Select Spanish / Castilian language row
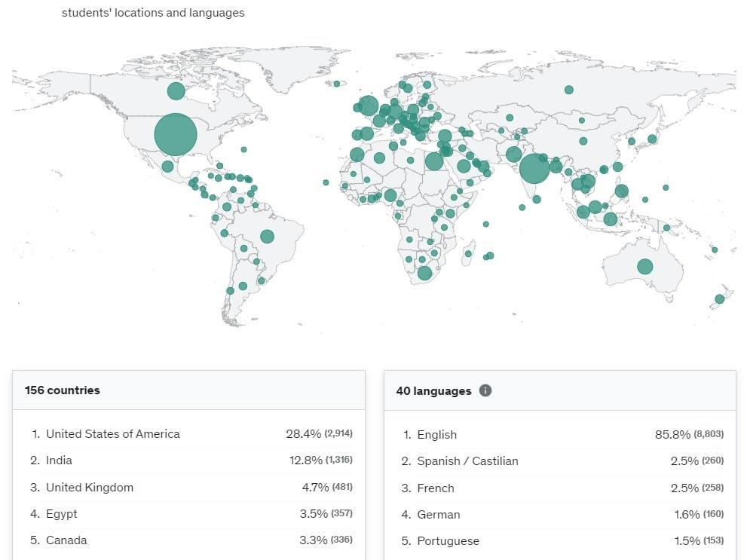The height and width of the screenshot is (560, 747). coord(467,461)
